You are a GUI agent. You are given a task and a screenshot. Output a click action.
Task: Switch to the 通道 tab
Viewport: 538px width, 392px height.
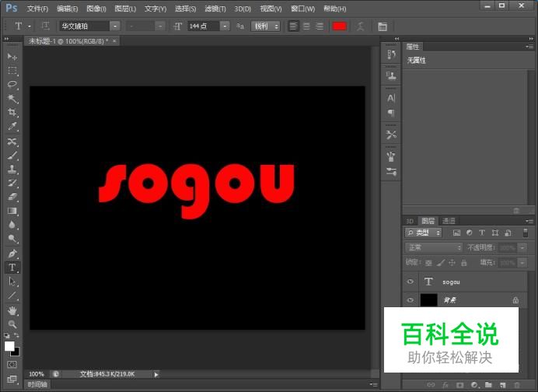(x=449, y=221)
